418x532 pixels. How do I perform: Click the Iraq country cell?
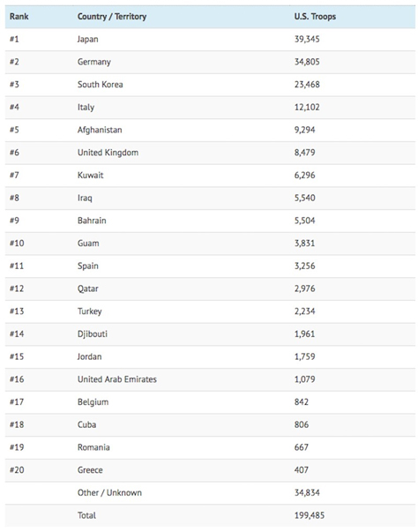point(85,199)
